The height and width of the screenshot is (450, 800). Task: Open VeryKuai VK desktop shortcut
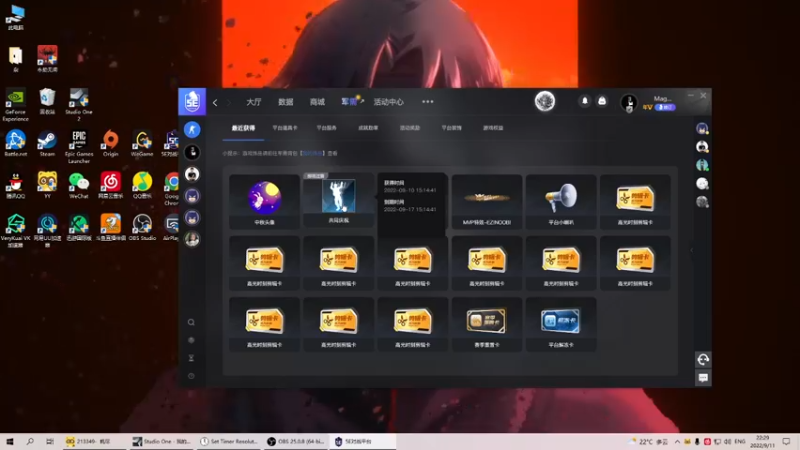tap(15, 231)
